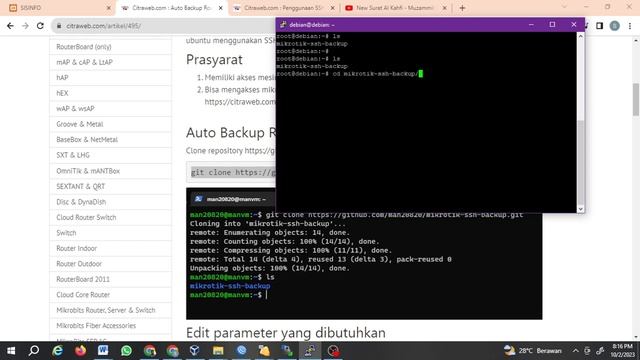
Task: Click browser page vertical scrollbar thumb
Action: (x=636, y=99)
